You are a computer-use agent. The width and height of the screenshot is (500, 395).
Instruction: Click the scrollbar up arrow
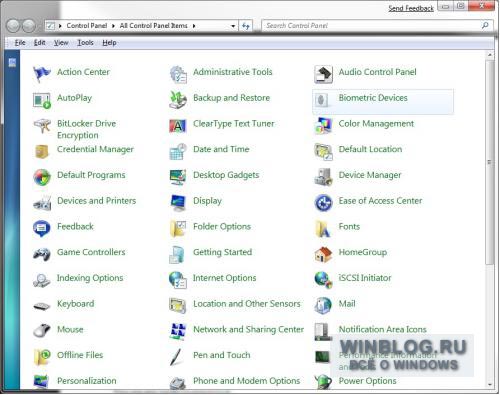click(490, 55)
